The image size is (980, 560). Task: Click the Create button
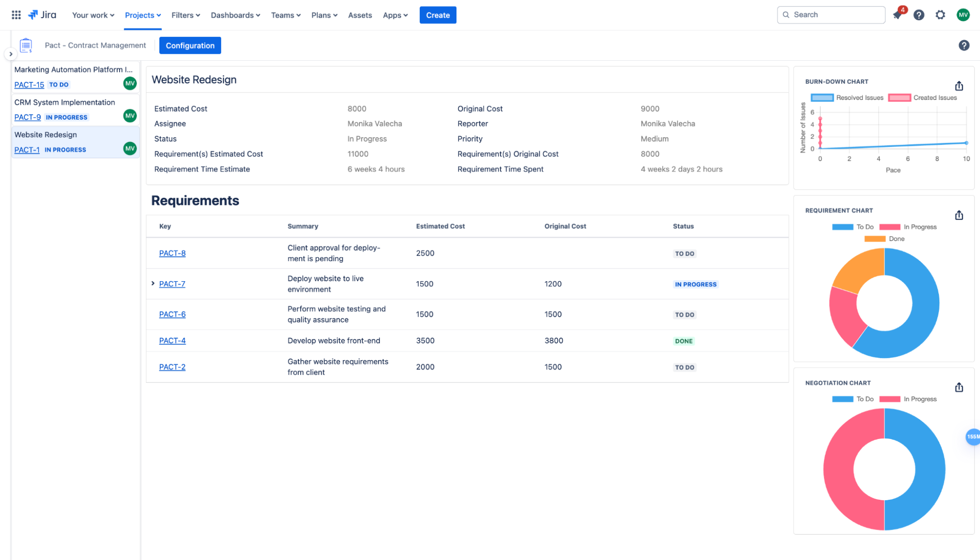pyautogui.click(x=437, y=14)
